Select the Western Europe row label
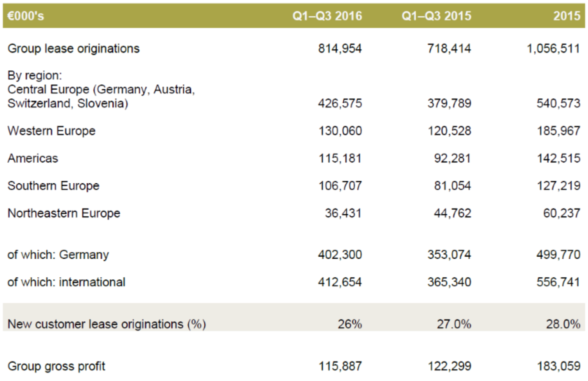Viewport: 588px width, 381px height. pos(52,131)
